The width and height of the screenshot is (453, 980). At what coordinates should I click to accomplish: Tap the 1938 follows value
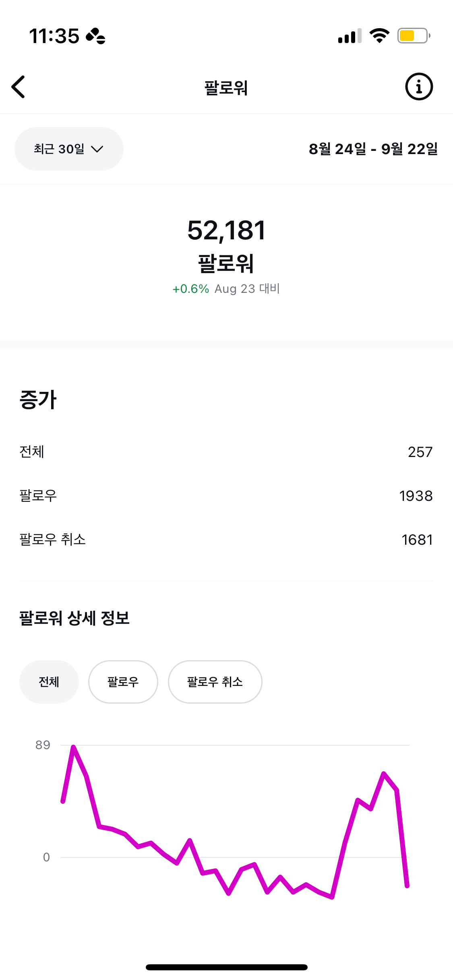pyautogui.click(x=416, y=496)
